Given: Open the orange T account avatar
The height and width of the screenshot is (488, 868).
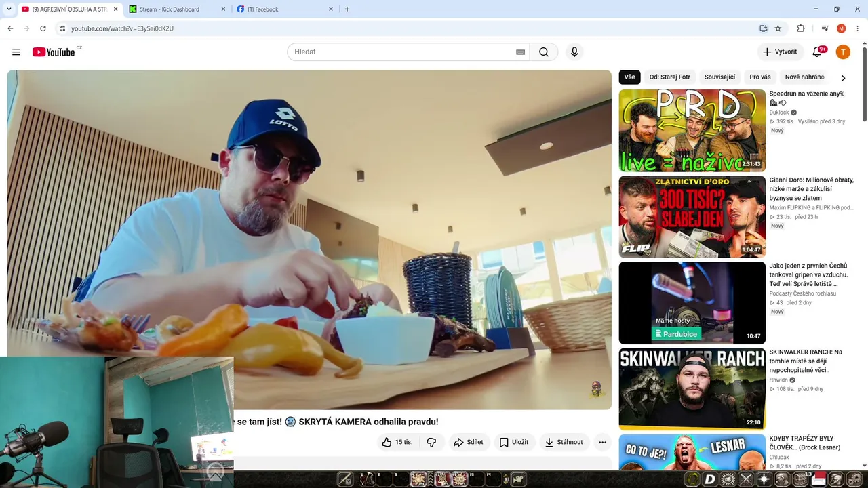Looking at the screenshot, I should point(843,52).
